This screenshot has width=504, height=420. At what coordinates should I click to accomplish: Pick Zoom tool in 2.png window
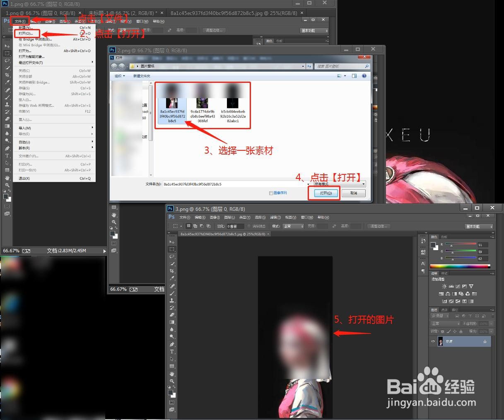click(114, 222)
